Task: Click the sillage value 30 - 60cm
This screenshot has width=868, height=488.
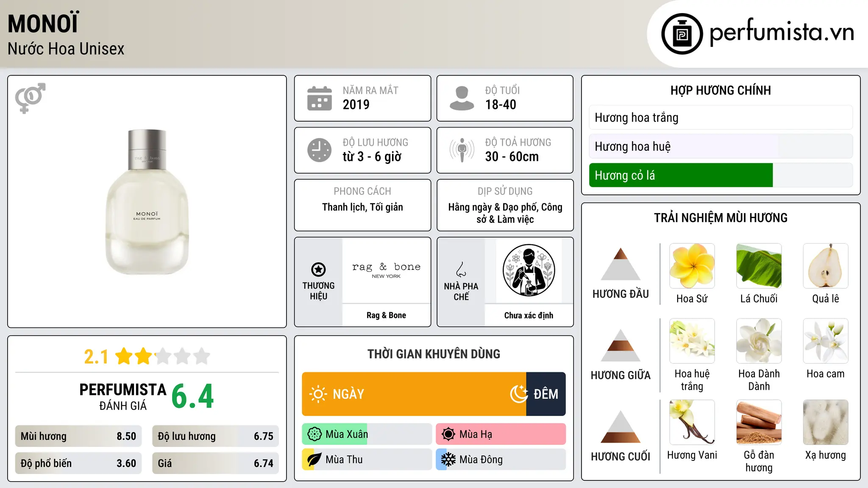Action: tap(512, 156)
